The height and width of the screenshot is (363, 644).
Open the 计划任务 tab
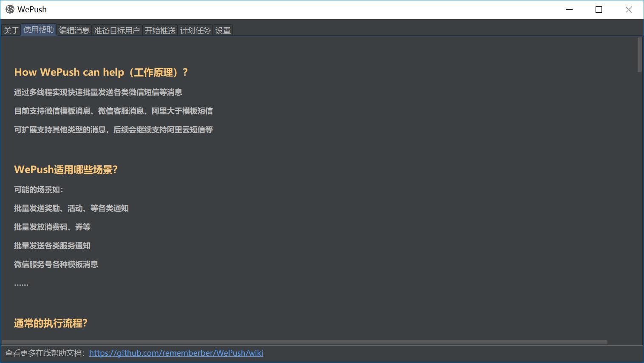tap(195, 30)
